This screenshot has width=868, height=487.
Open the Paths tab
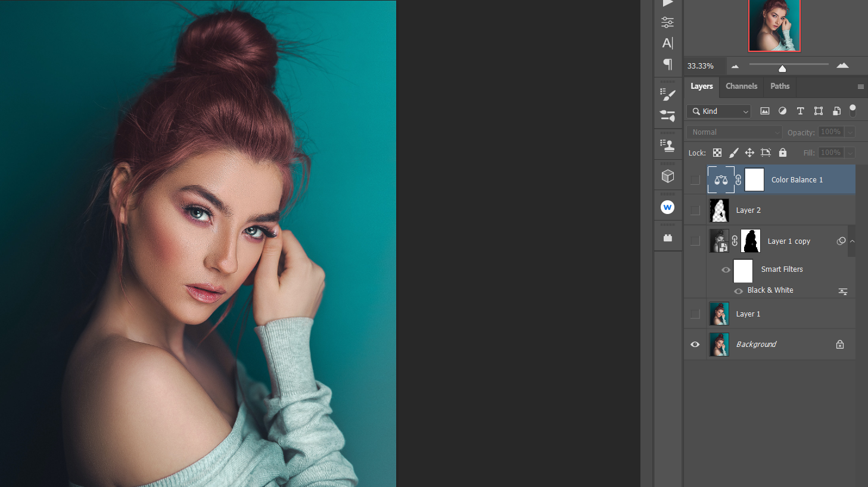point(779,86)
